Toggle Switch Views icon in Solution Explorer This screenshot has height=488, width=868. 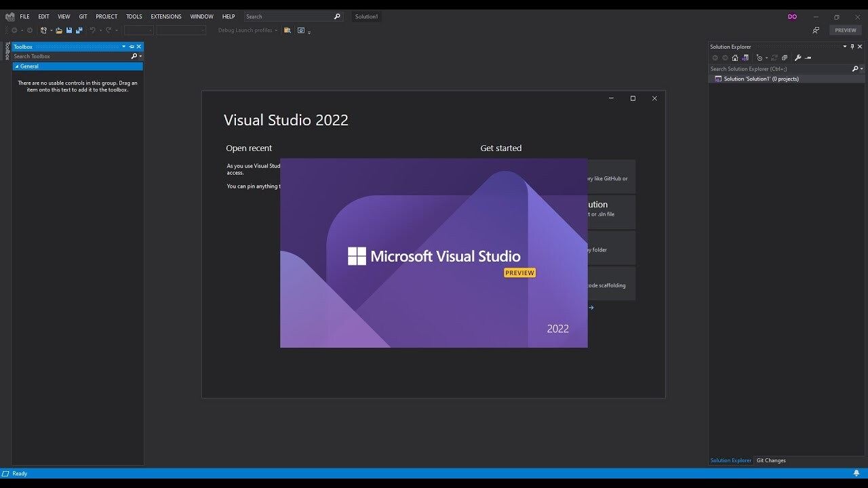[x=744, y=58]
